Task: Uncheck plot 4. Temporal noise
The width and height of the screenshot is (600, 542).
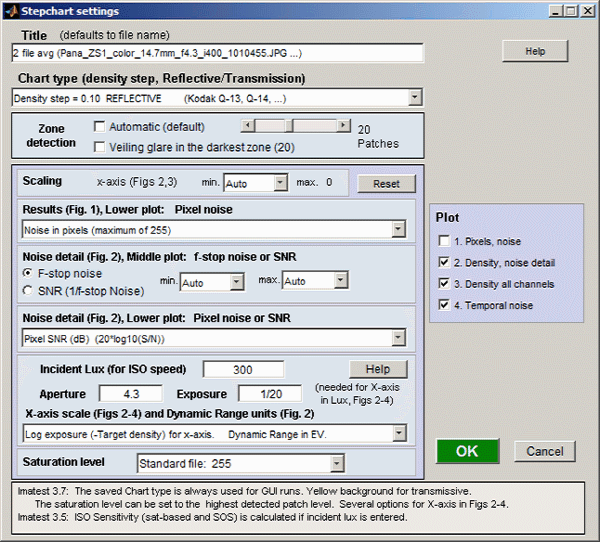Action: 444,305
